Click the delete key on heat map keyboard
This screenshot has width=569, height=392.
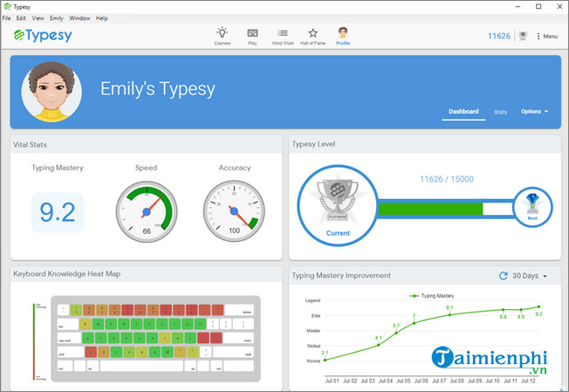click(239, 310)
